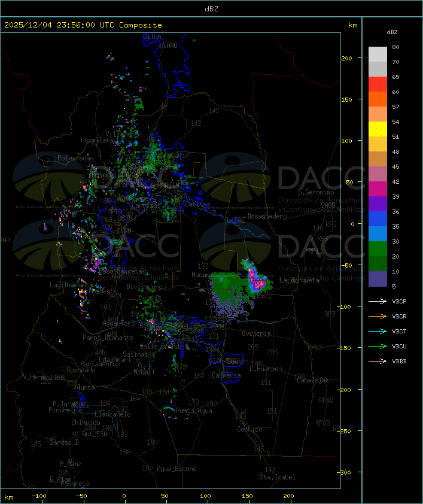This screenshot has height=504, width=423.
Task: Click the timestamp 2025/12/04 23:56:00 UTC Composite
Action: point(83,25)
